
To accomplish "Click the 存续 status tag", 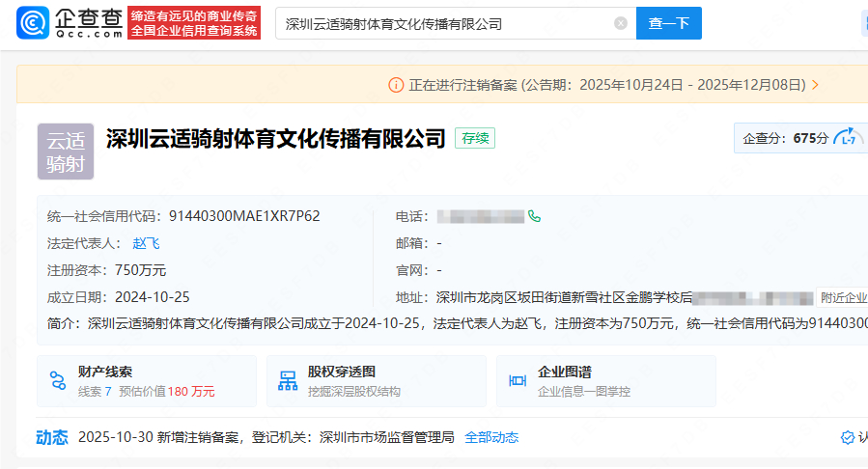I will pyautogui.click(x=475, y=138).
